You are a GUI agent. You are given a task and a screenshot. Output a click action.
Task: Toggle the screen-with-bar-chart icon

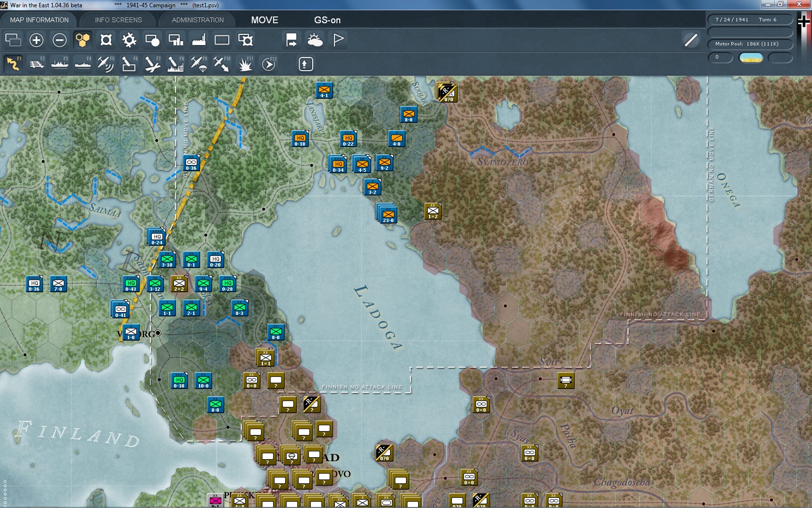tap(175, 40)
